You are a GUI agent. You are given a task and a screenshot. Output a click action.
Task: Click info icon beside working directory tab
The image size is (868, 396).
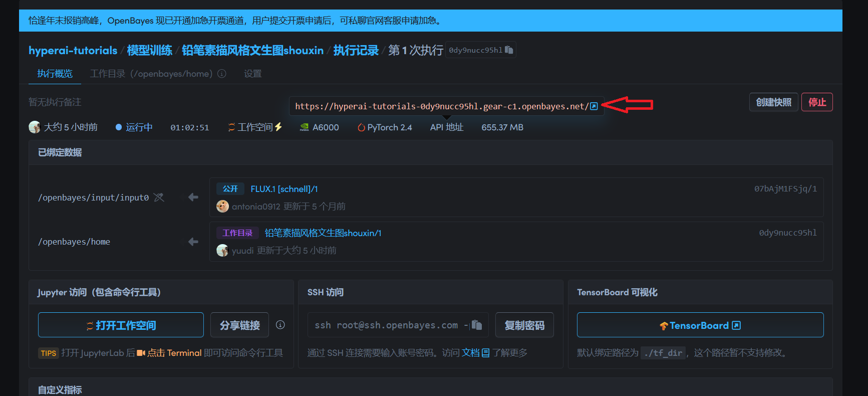click(x=222, y=74)
